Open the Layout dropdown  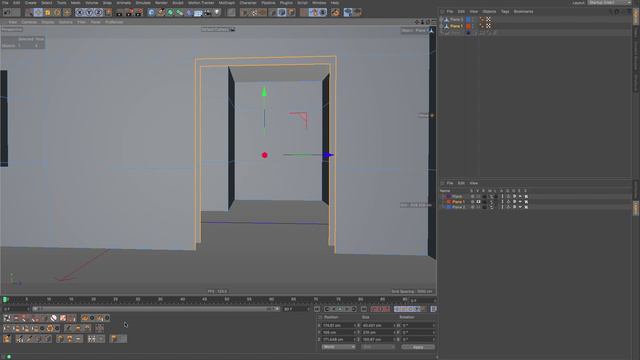point(610,3)
